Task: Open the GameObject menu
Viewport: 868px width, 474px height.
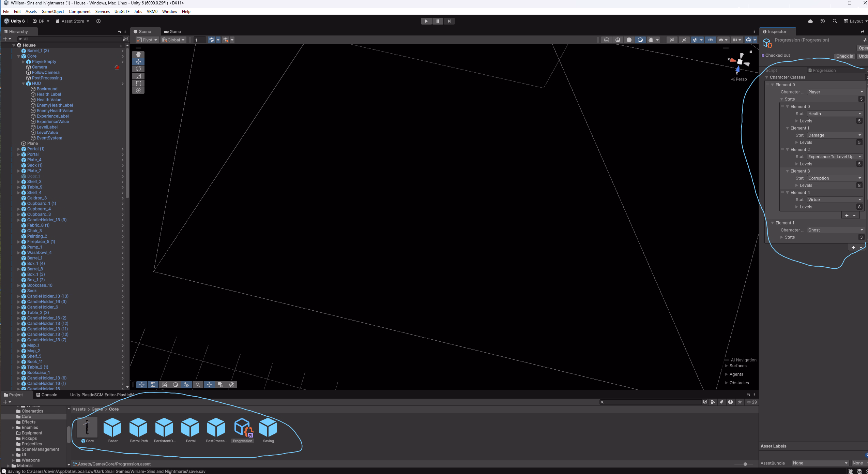Action: click(x=52, y=11)
